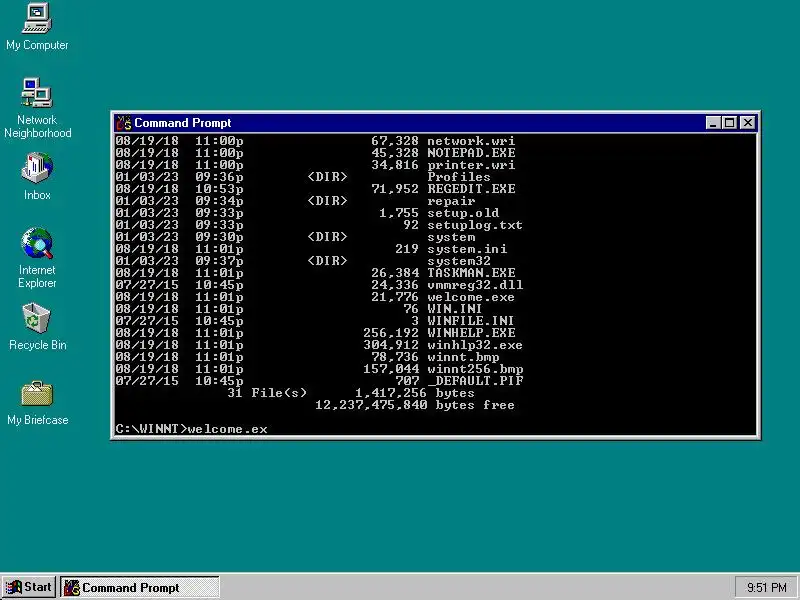Click the '1,417,256 bytes' total
This screenshot has width=800, height=600.
(x=415, y=393)
